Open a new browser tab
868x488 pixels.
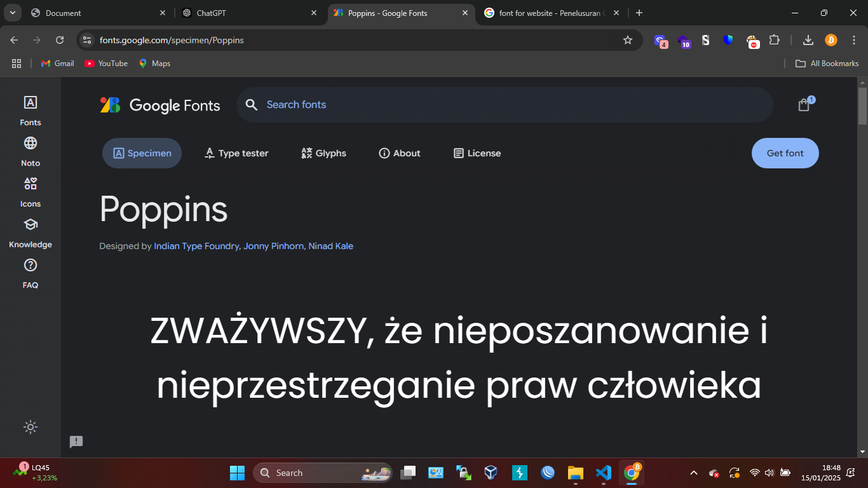(639, 13)
